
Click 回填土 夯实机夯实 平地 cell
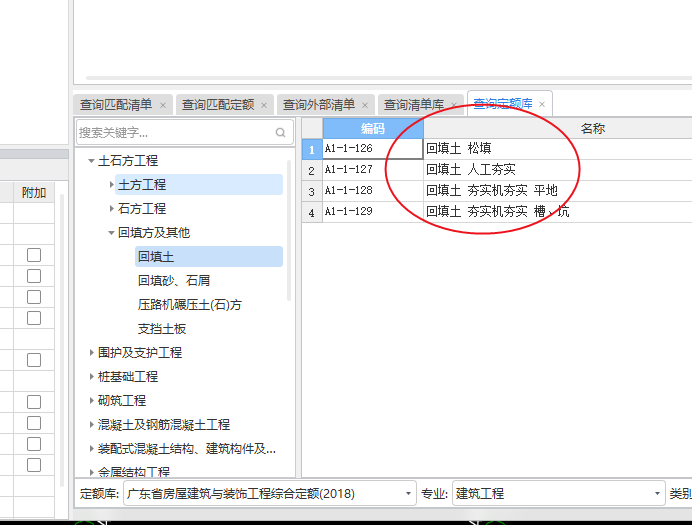click(x=558, y=191)
